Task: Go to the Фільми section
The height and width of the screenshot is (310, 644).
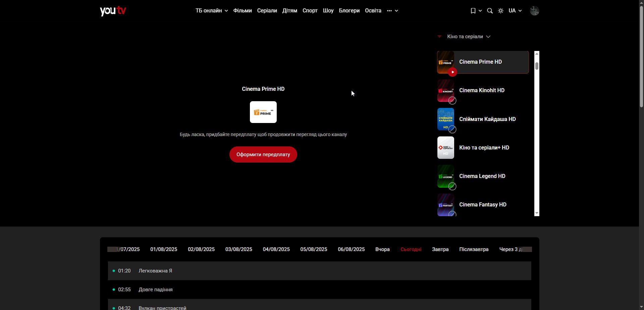Action: (x=243, y=11)
